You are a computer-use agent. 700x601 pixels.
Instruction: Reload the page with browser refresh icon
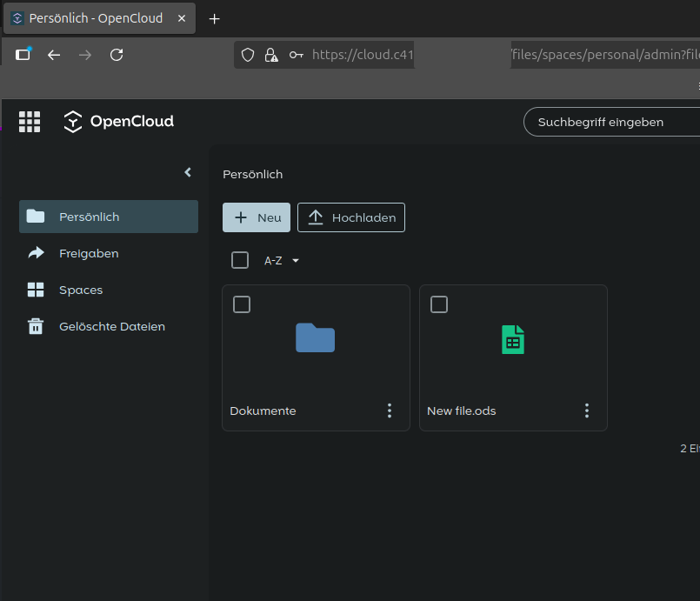coord(117,55)
